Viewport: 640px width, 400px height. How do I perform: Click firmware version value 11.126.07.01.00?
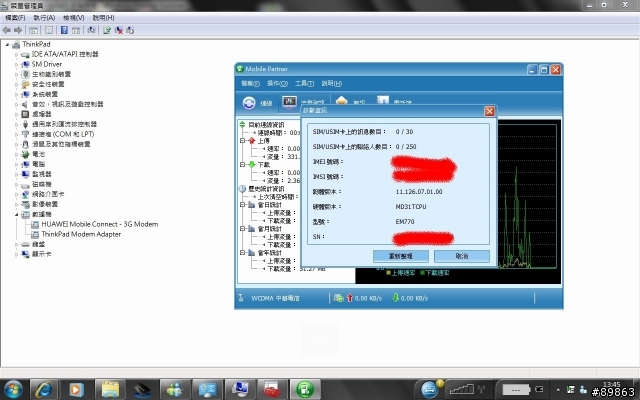419,191
